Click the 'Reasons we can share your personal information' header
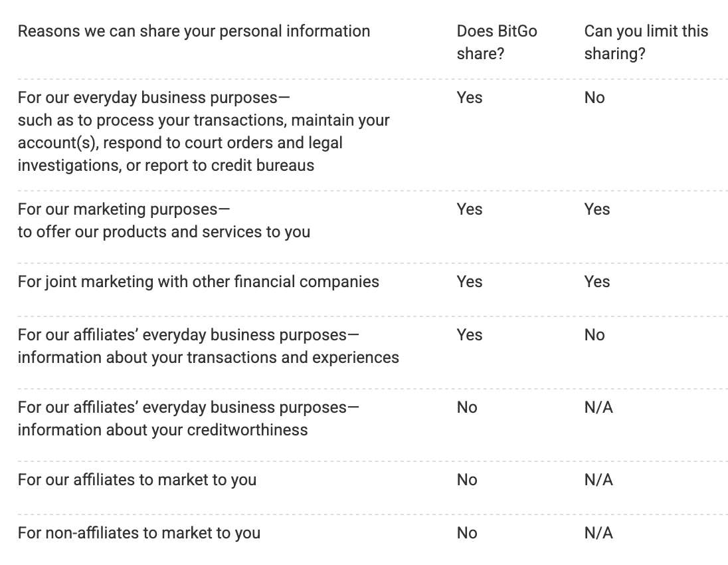This screenshot has height=565, width=728. tap(193, 31)
